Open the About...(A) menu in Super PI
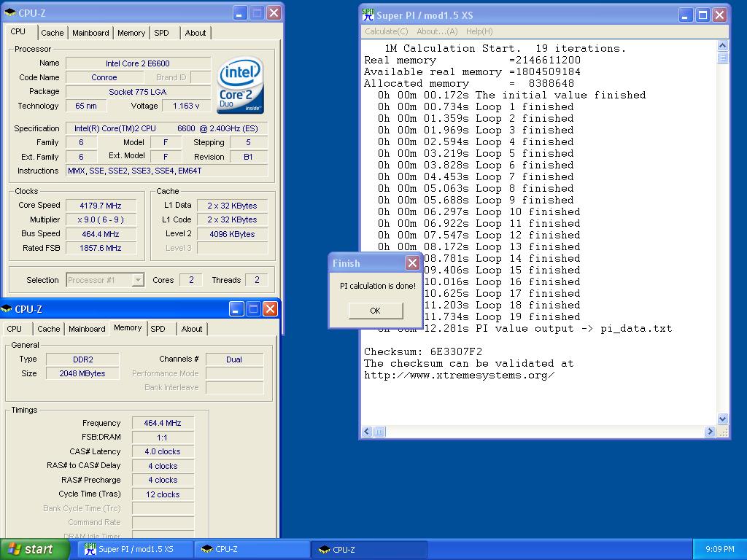 pyautogui.click(x=437, y=31)
